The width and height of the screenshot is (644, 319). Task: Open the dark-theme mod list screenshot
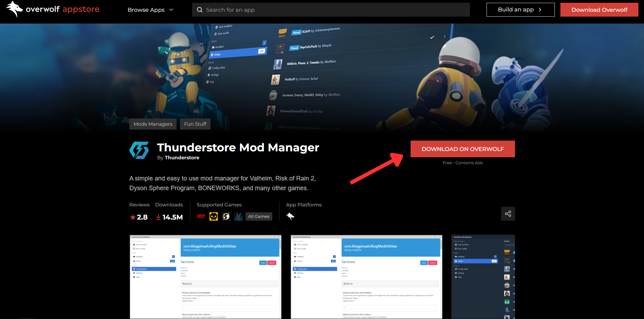click(483, 277)
